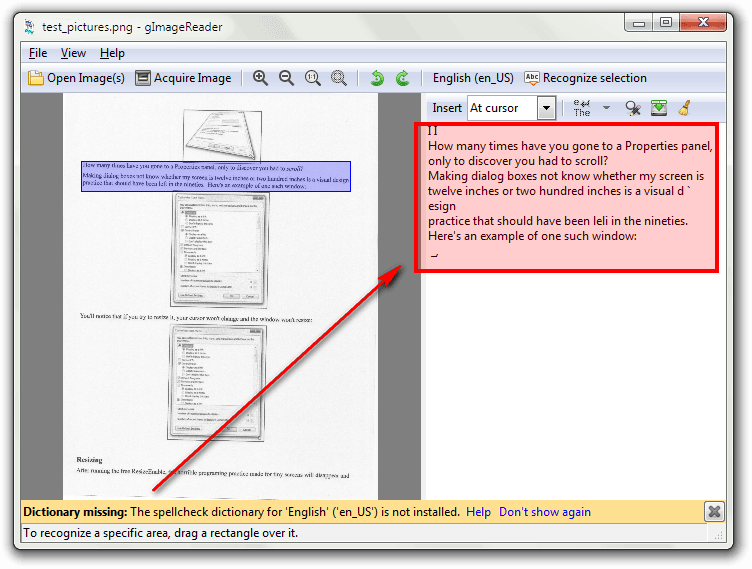Open the File menu
This screenshot has height=569, width=752.
point(38,53)
